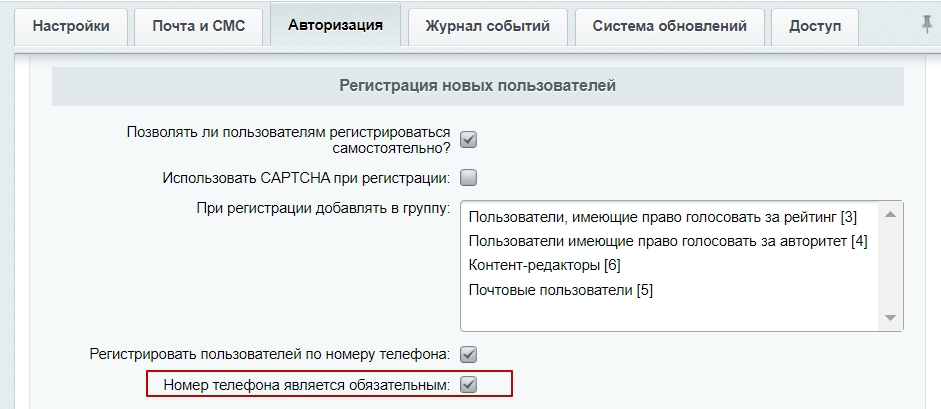Enable CAPTCHA at registration checkbox
This screenshot has width=941, height=409.
[x=468, y=178]
